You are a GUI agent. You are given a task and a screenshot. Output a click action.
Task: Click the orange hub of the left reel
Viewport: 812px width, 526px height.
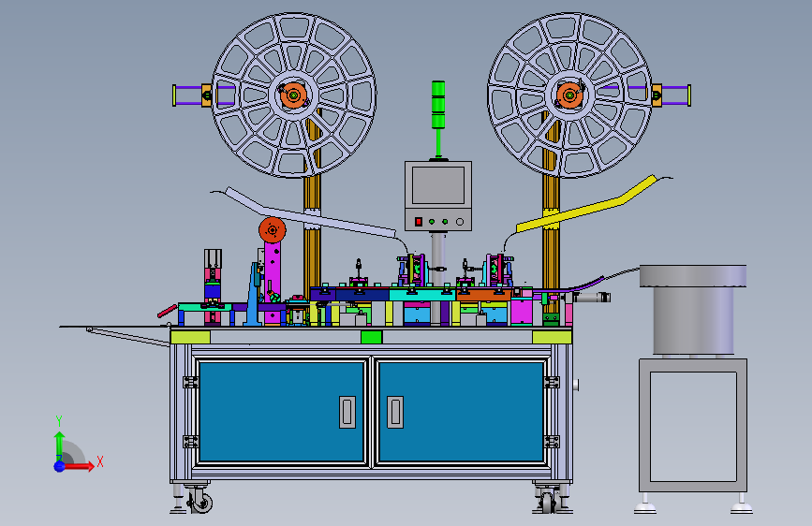(x=294, y=95)
